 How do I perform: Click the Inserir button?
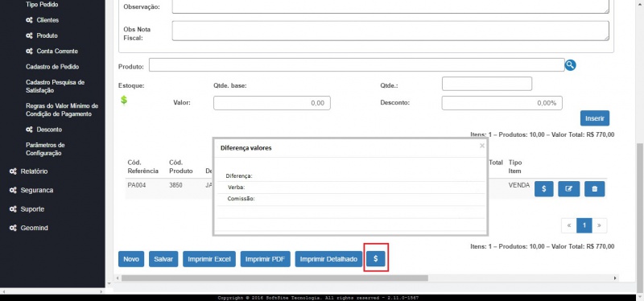click(x=595, y=118)
